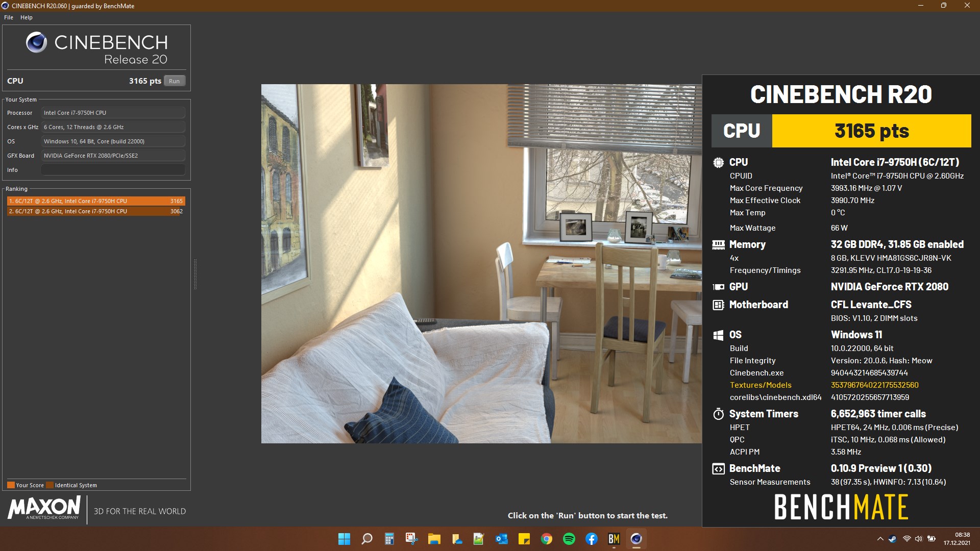
Task: Click the Run button next to CPU score
Action: pos(174,81)
